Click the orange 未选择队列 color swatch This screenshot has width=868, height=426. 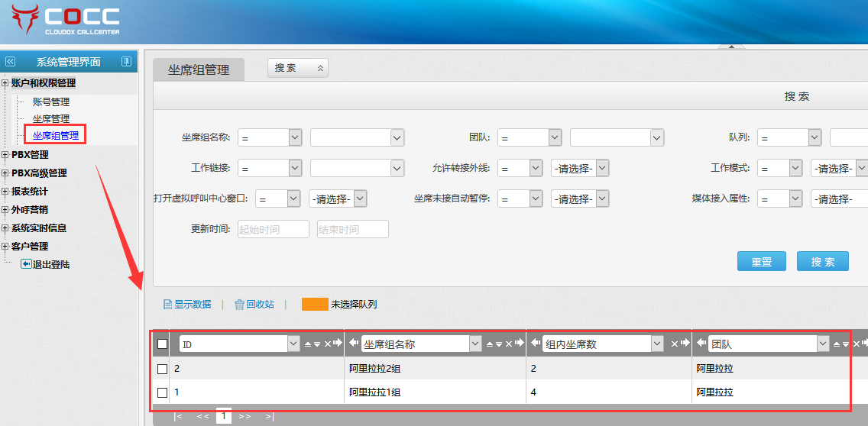click(x=315, y=305)
